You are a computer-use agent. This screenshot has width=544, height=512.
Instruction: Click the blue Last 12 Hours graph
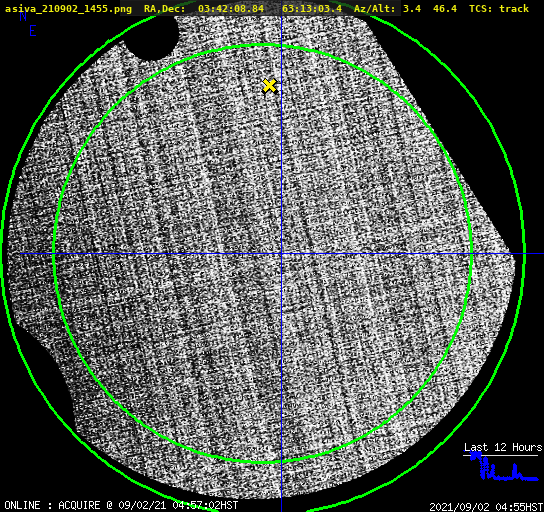pos(503,467)
